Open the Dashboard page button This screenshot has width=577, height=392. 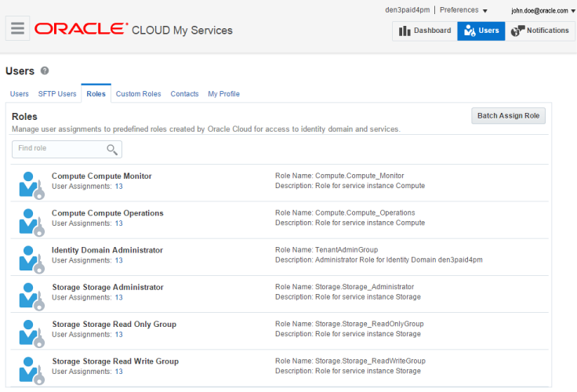tap(425, 31)
